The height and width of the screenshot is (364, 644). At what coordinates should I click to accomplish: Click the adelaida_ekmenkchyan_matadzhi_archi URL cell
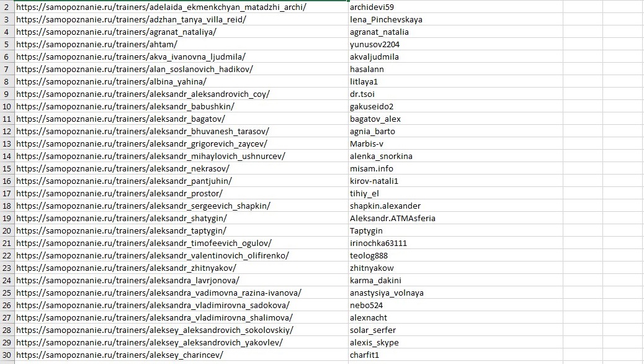181,7
